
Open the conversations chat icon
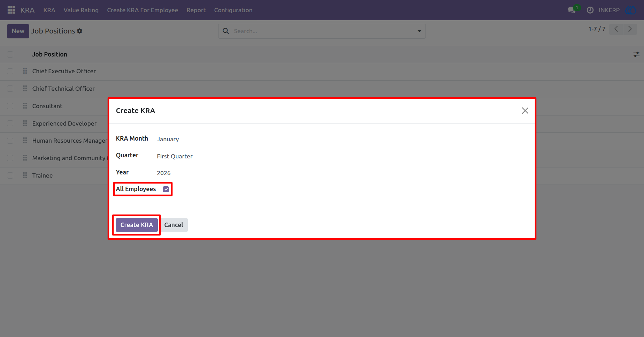(x=572, y=10)
